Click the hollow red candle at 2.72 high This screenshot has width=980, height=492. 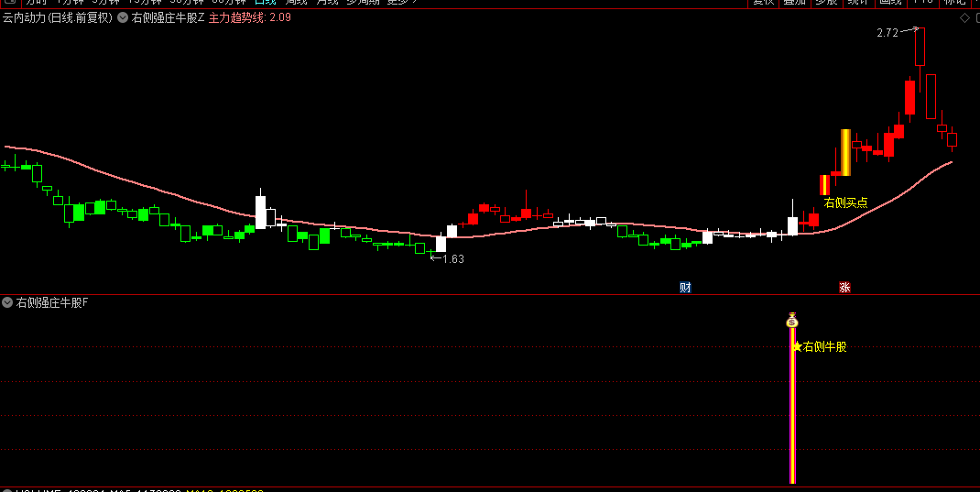pyautogui.click(x=920, y=46)
